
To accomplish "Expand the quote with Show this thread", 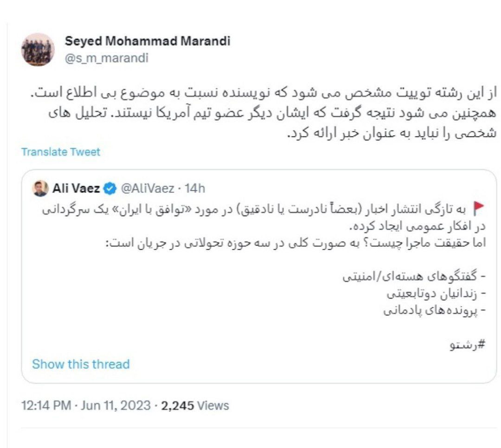I will pos(81,364).
